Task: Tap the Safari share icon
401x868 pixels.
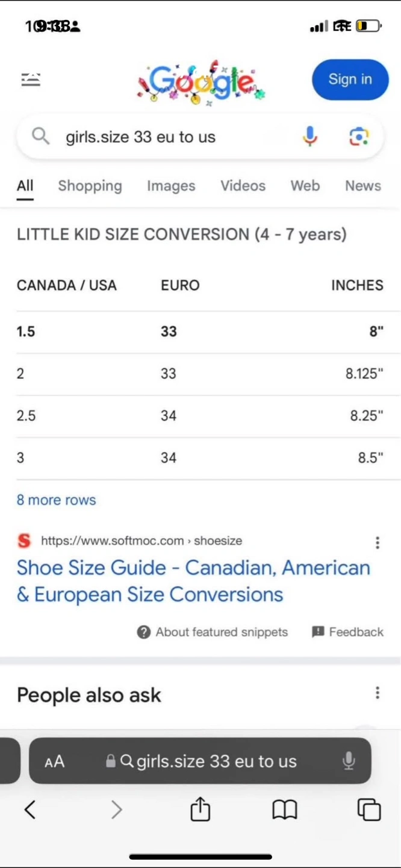Action: coord(200,810)
